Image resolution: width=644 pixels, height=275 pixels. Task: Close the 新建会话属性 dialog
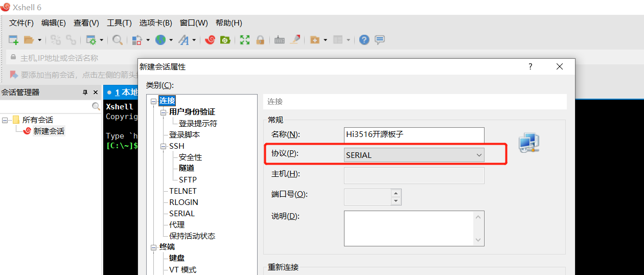560,66
